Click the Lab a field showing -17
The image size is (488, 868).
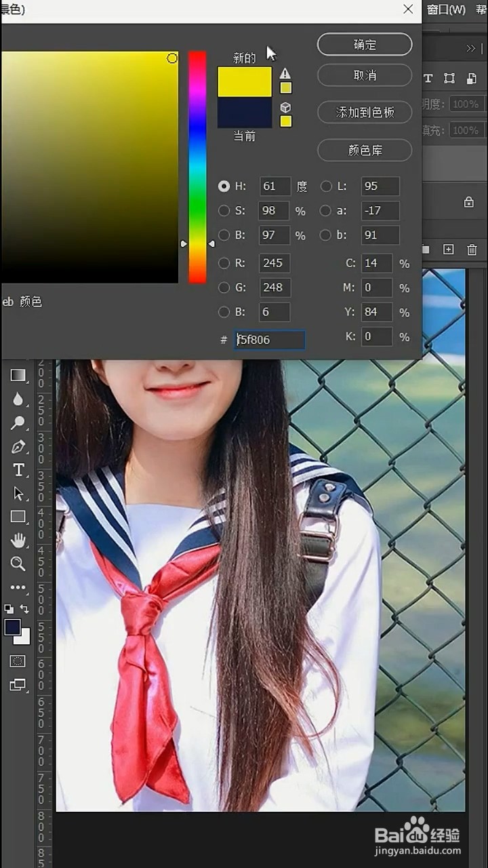[380, 211]
